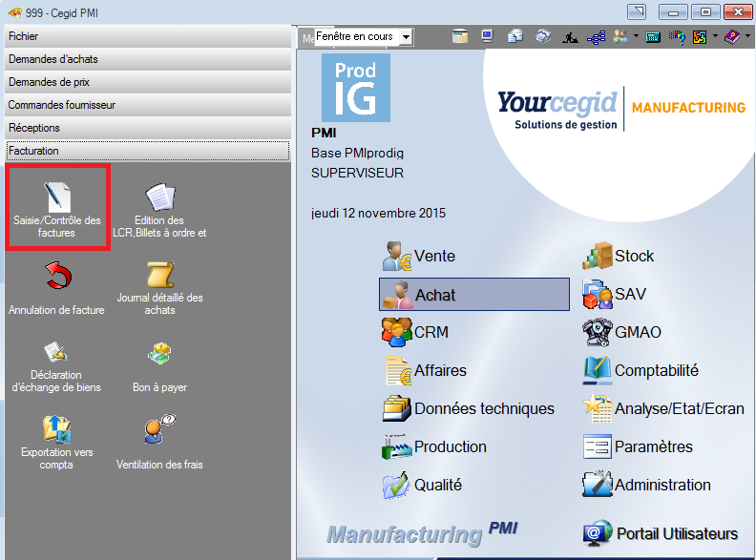Open Saisie/Contrôle des factures

[x=57, y=208]
